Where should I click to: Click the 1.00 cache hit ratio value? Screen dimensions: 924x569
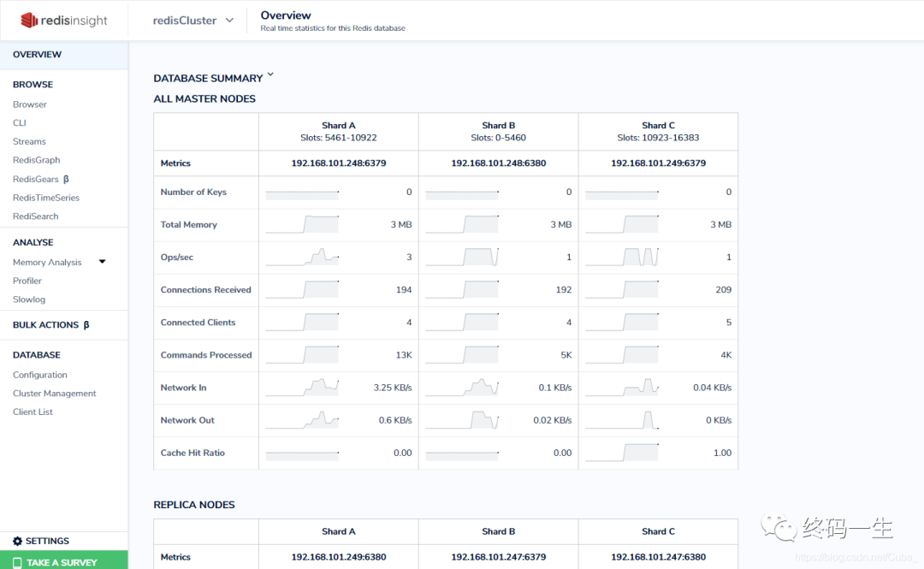722,453
